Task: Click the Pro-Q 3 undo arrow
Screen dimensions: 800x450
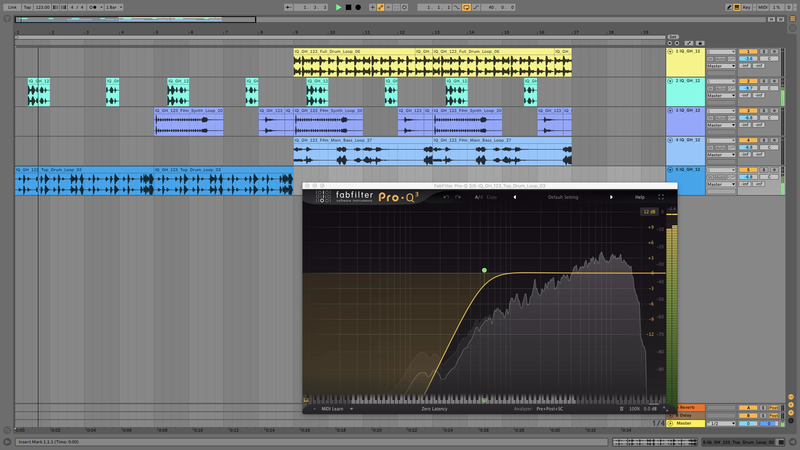Action: (x=446, y=197)
